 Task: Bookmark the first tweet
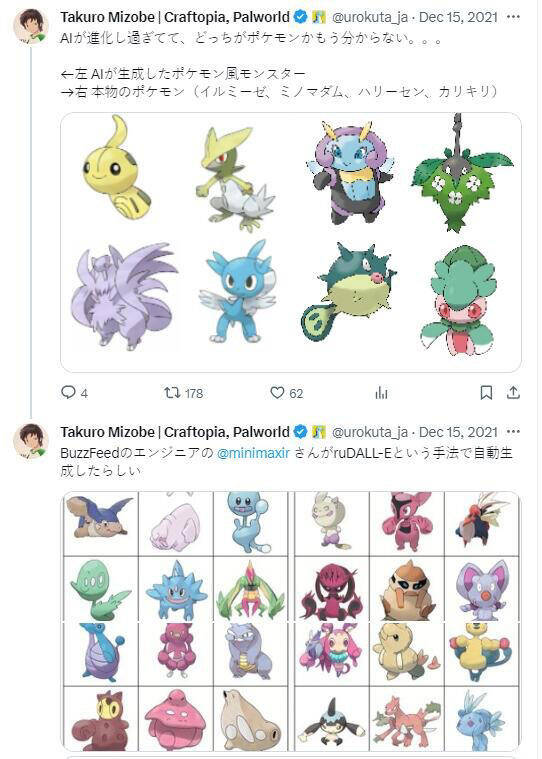click(x=486, y=393)
